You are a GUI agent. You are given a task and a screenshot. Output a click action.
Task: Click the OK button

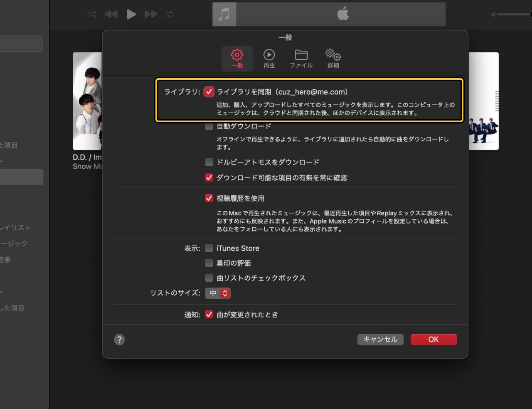click(433, 340)
